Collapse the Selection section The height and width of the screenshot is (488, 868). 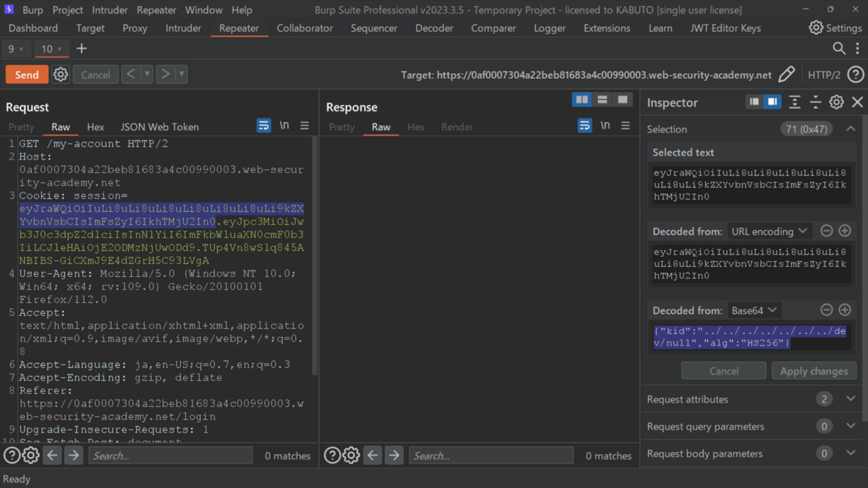click(851, 129)
